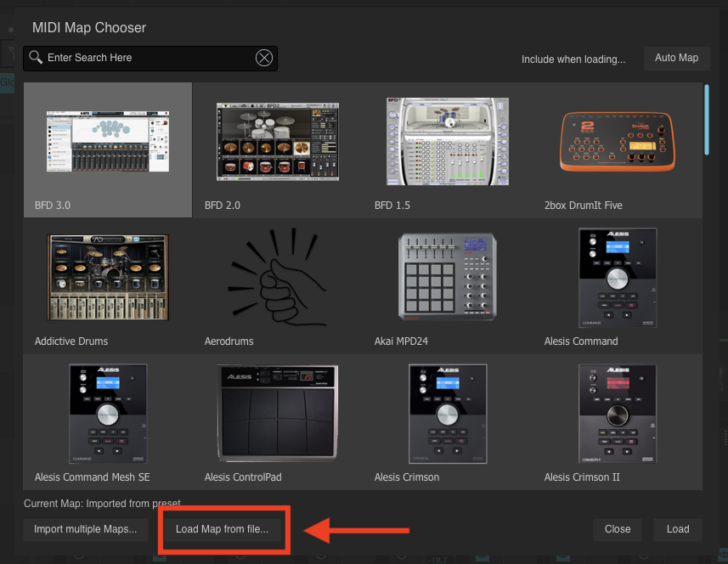Select the Alesis Crimson module image
The width and height of the screenshot is (728, 564).
pos(448,413)
